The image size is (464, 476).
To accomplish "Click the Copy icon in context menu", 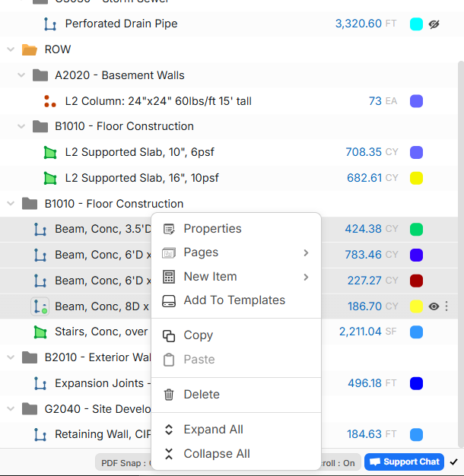I will pyautogui.click(x=169, y=335).
